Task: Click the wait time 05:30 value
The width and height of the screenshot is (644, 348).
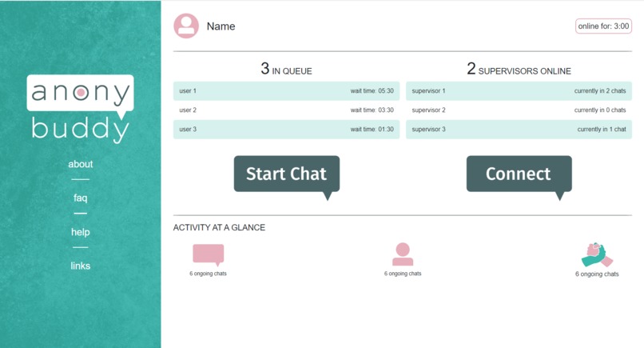Action: tap(372, 91)
